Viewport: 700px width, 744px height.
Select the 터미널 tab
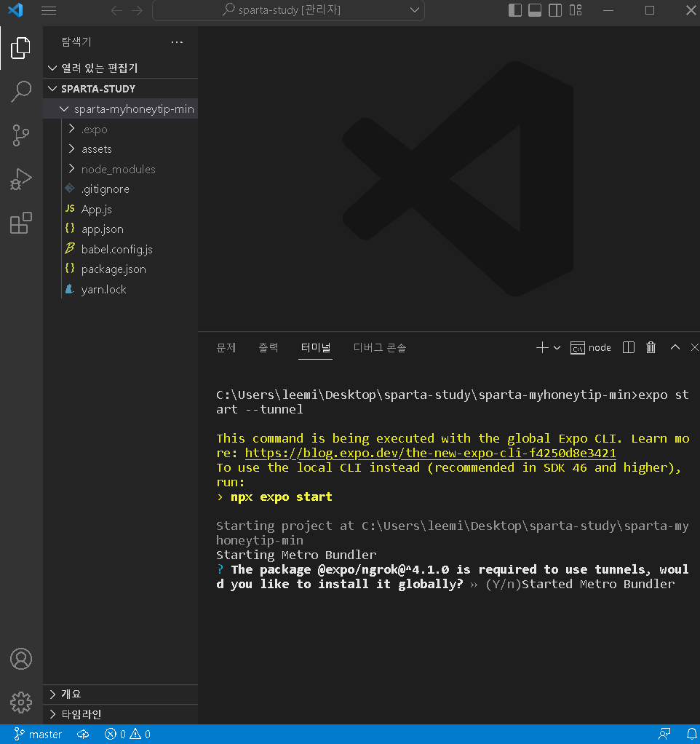315,348
